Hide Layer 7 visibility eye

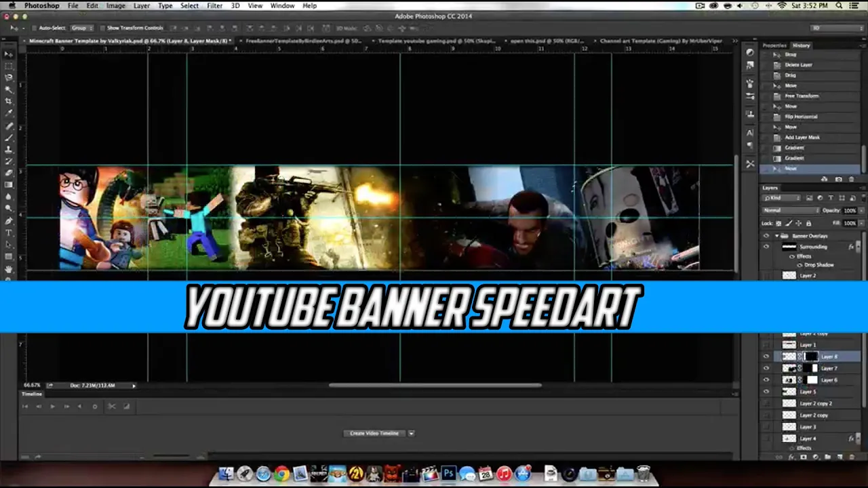point(766,368)
